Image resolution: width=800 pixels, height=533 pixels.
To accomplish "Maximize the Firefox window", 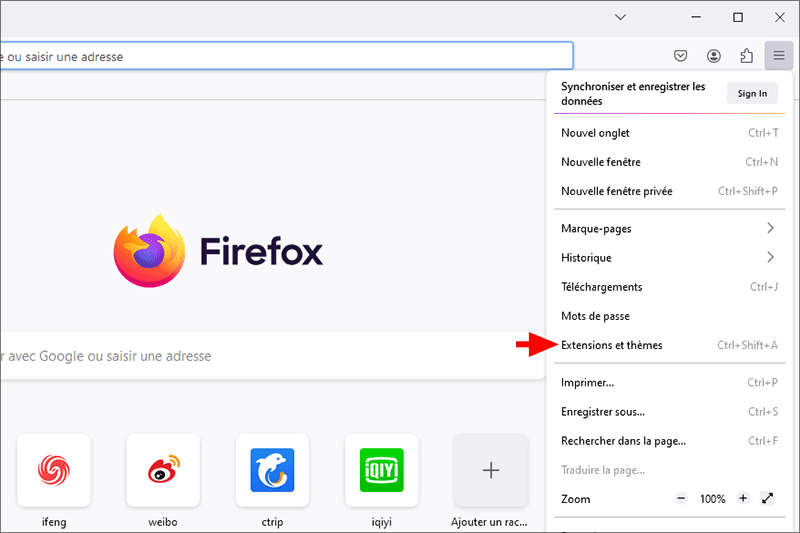I will [738, 17].
